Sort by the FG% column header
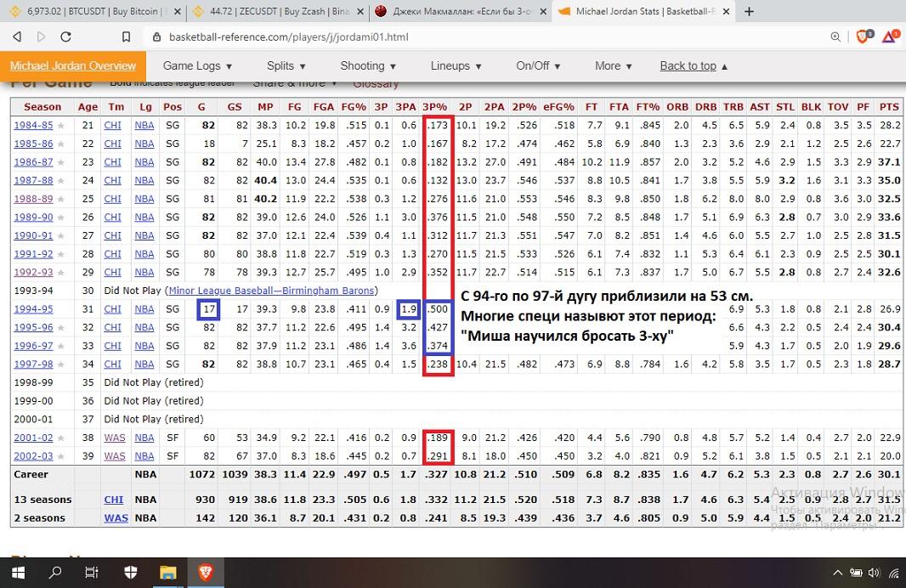 pos(354,107)
